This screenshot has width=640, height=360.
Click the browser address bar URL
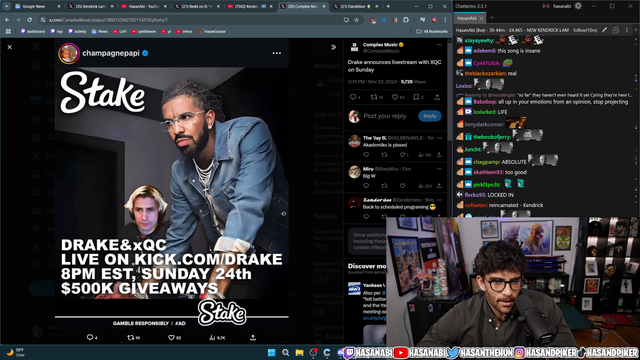tap(108, 20)
